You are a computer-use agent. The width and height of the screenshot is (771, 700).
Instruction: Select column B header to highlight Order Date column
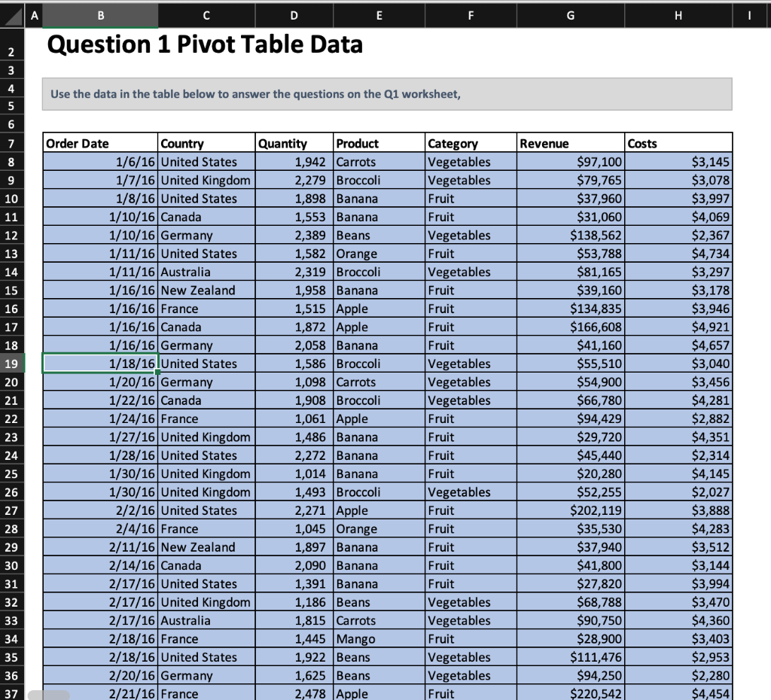(x=100, y=14)
